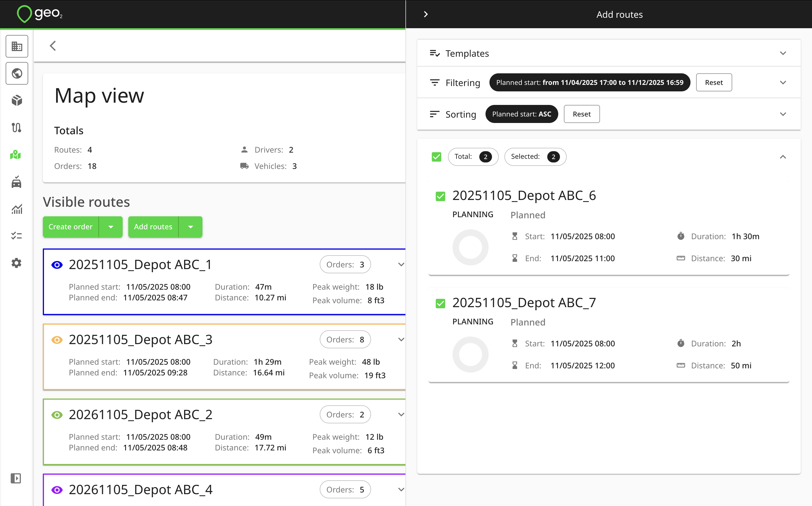Click the End hourglass icon for Depot ABC_7
The width and height of the screenshot is (812, 506).
[515, 366]
